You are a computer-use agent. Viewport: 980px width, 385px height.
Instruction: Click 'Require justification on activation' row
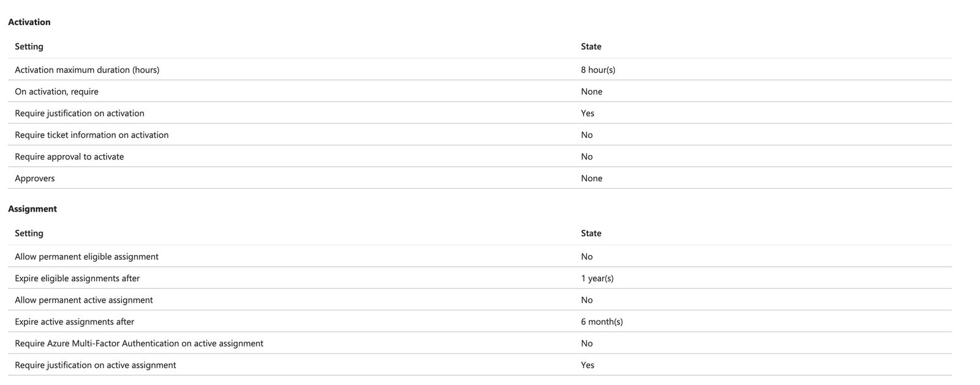[x=80, y=113]
